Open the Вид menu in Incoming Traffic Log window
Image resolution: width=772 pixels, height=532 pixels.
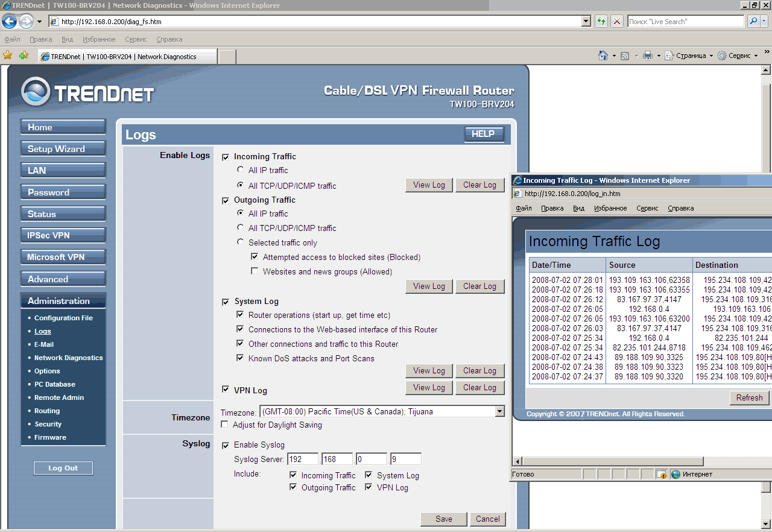point(578,208)
